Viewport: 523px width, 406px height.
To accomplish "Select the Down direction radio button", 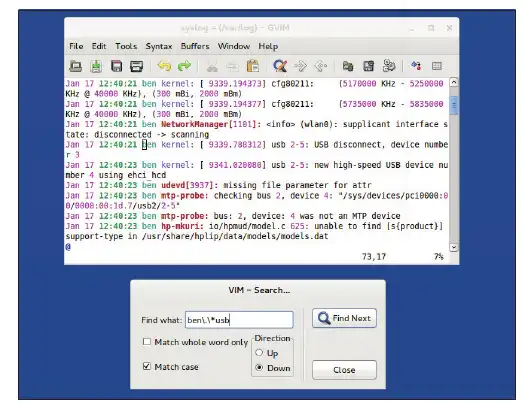I will 259,368.
